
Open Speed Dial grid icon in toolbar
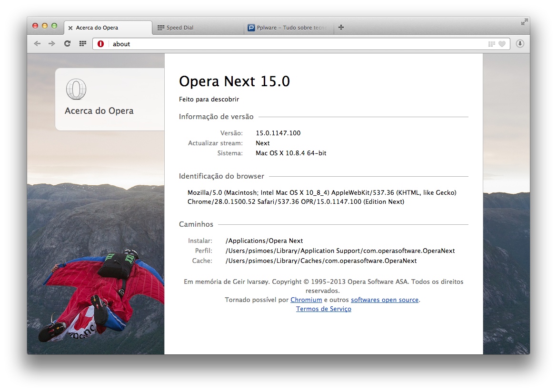click(x=83, y=44)
